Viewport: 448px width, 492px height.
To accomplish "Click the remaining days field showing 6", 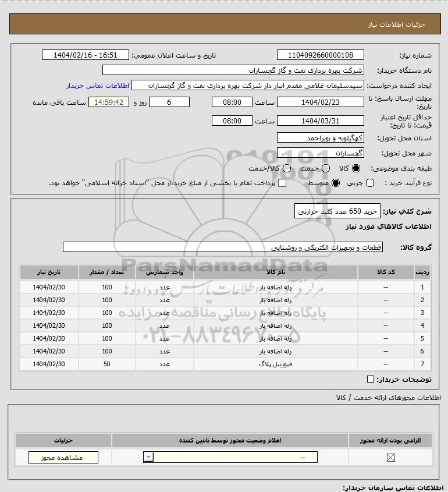I will point(169,102).
